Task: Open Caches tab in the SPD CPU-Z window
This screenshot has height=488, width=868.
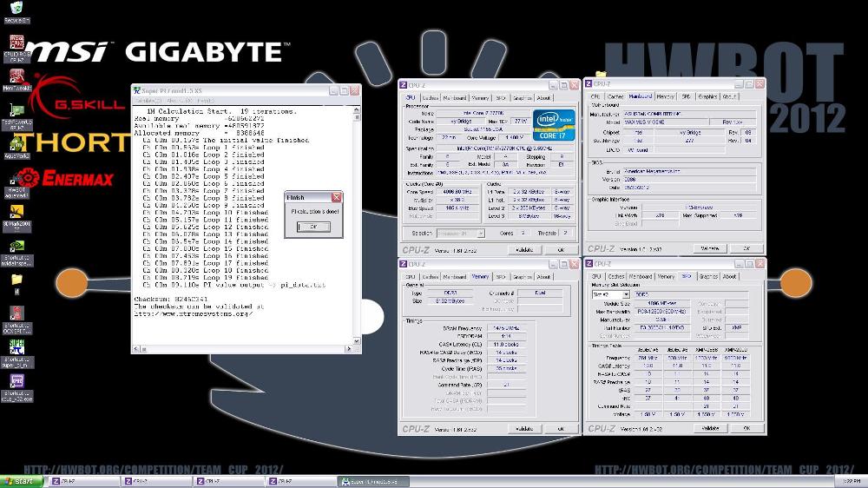Action: click(x=615, y=276)
